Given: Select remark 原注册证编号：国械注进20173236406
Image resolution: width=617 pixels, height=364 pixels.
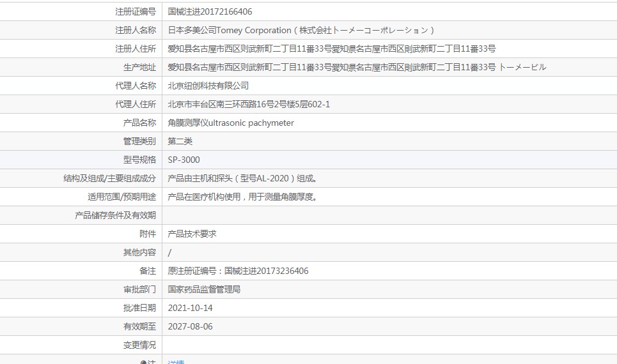Looking at the screenshot, I should [238, 270].
